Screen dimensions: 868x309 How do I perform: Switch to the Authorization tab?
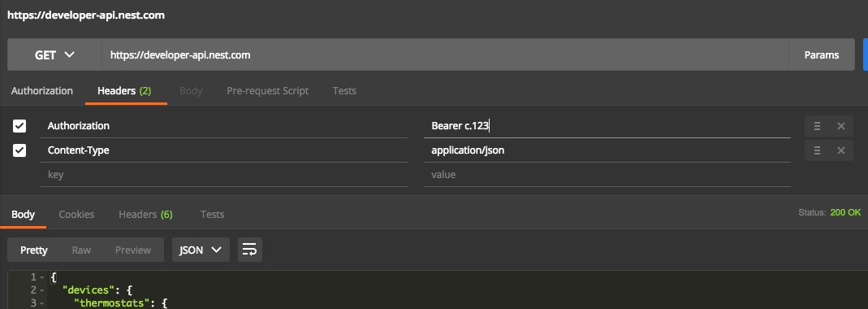click(42, 91)
